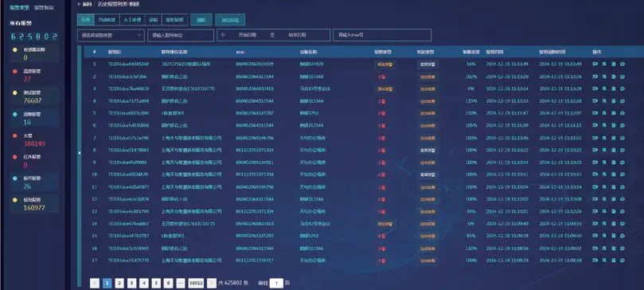Click the camera icon in row 6
Image resolution: width=644 pixels, height=290 pixels.
595,125
